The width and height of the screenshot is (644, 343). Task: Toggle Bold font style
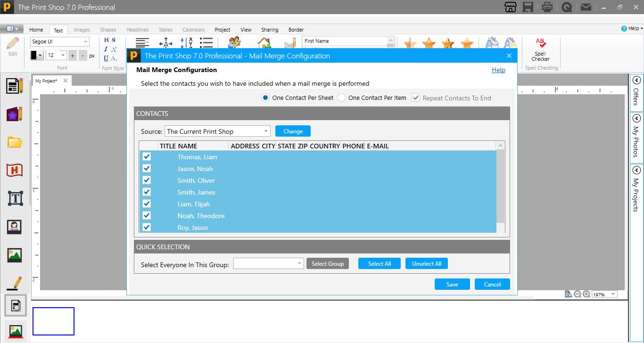(x=106, y=40)
